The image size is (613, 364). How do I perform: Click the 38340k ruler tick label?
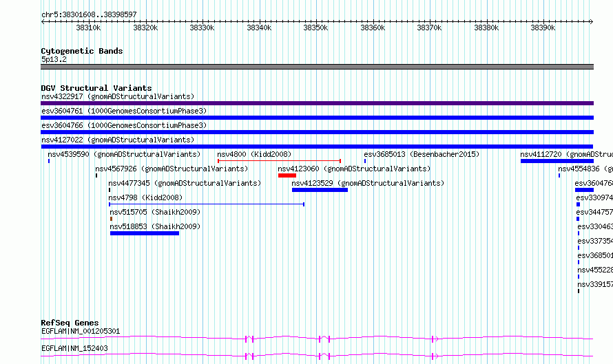click(x=259, y=28)
